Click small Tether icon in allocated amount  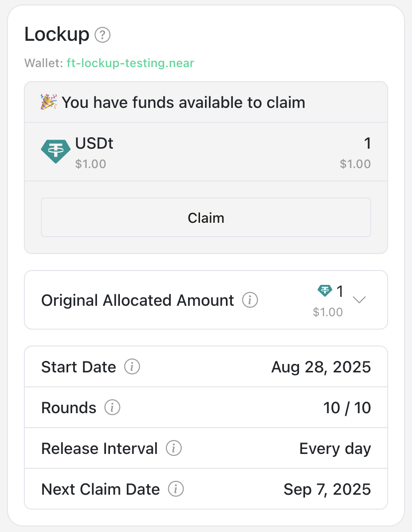(325, 291)
